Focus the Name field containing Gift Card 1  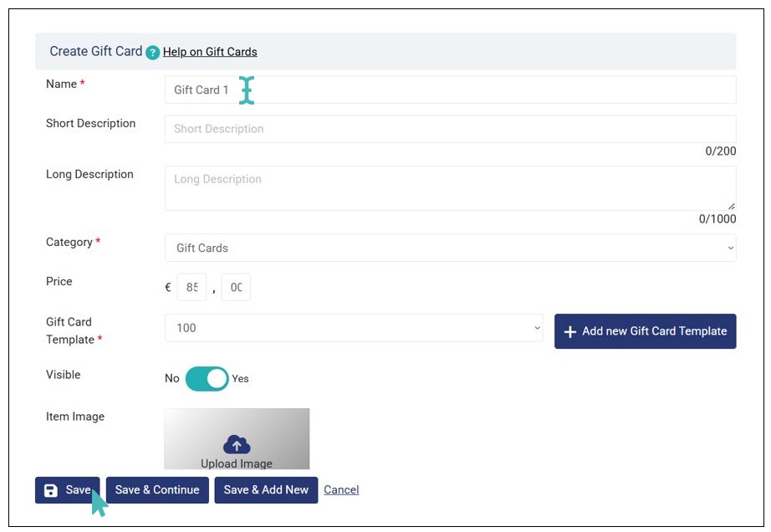pos(450,90)
